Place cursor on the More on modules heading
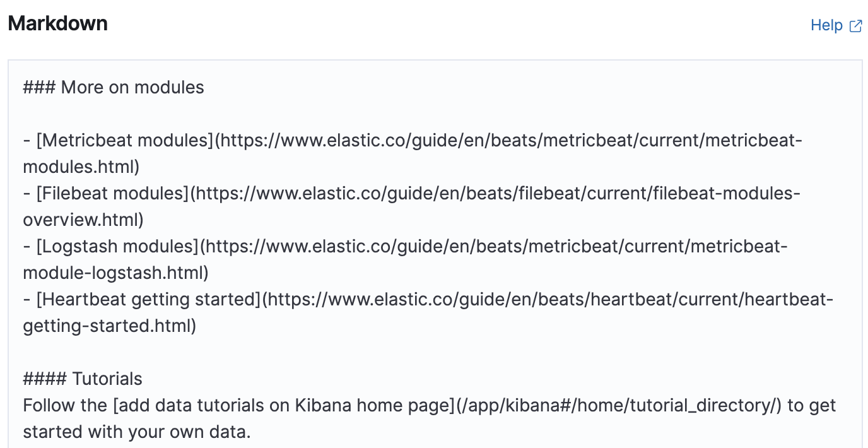The height and width of the screenshot is (448, 868). tap(132, 87)
